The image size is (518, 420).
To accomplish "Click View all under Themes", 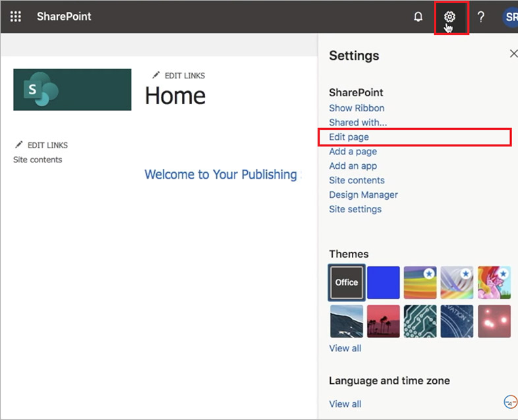I will [345, 348].
